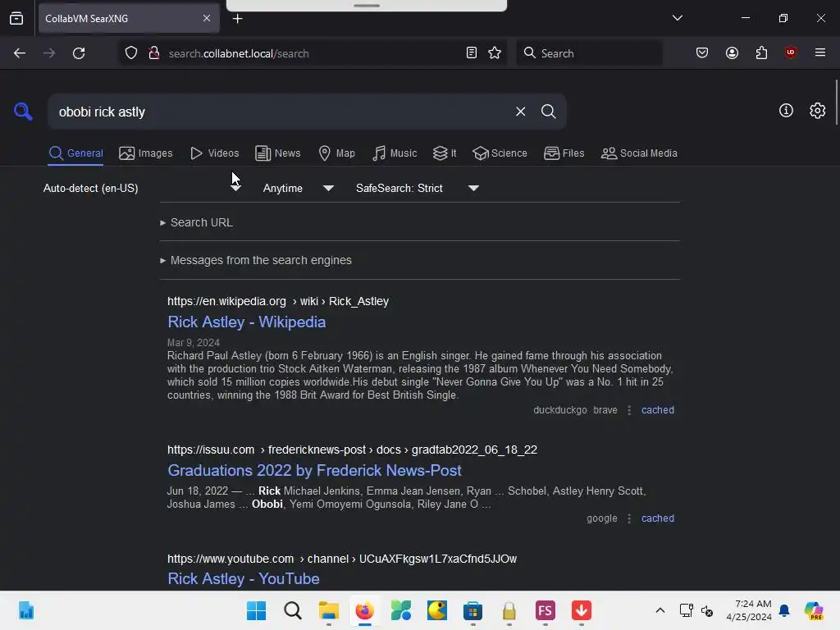Click into the SearXNG query field

279,112
